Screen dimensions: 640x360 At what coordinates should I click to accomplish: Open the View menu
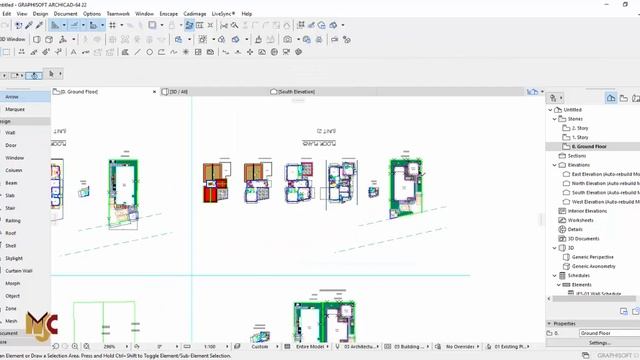pos(22,14)
